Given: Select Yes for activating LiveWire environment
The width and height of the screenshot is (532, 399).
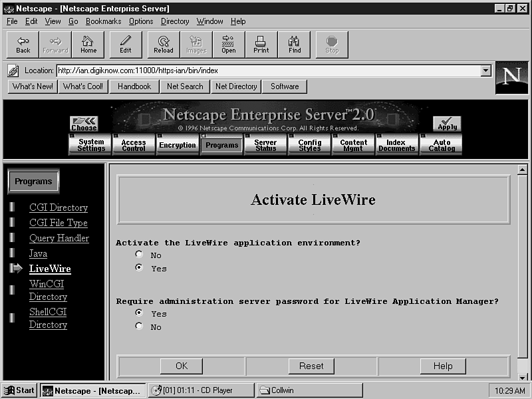Looking at the screenshot, I should [139, 267].
